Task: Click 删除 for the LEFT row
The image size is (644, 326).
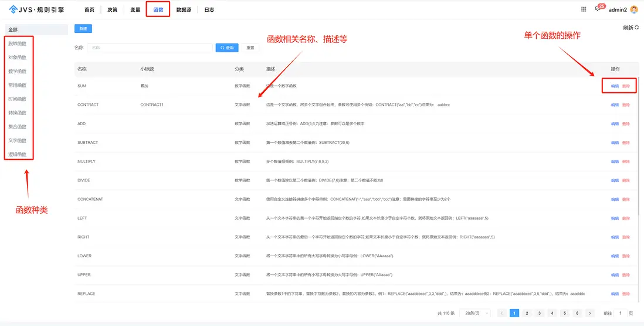Action: pos(626,219)
